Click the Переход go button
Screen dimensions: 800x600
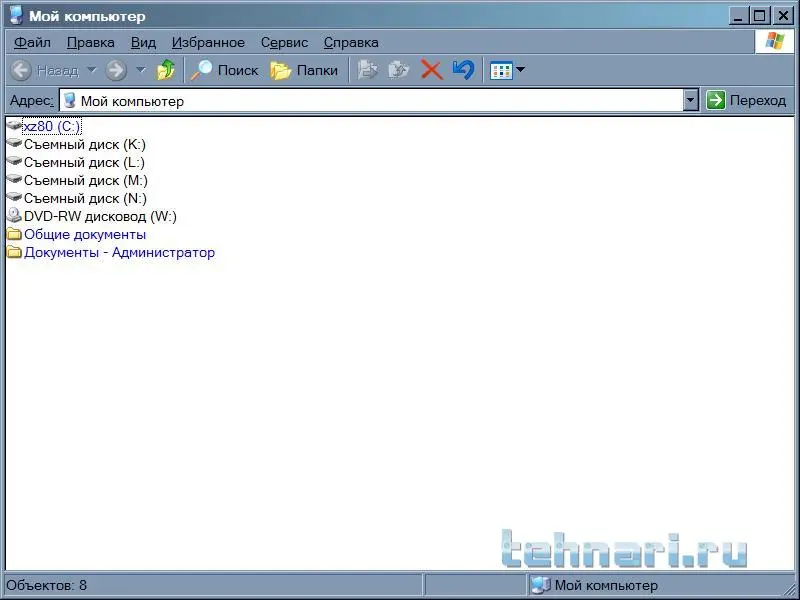(x=746, y=101)
